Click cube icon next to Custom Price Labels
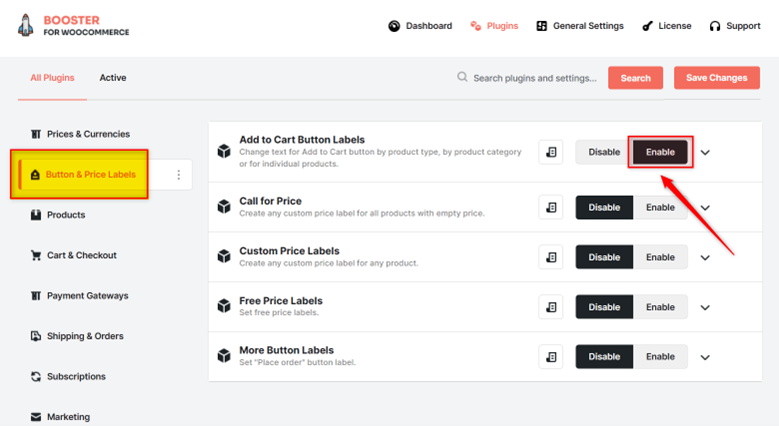 point(224,256)
